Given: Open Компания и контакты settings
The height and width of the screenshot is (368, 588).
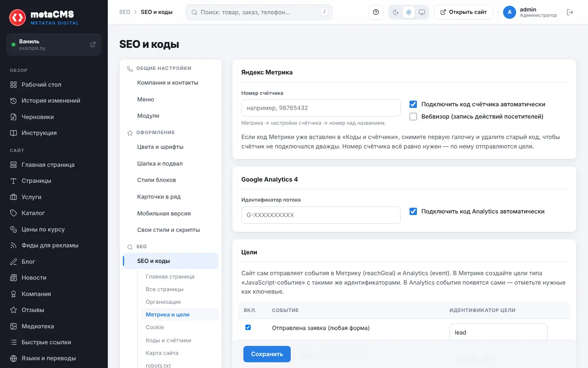Looking at the screenshot, I should [x=171, y=83].
